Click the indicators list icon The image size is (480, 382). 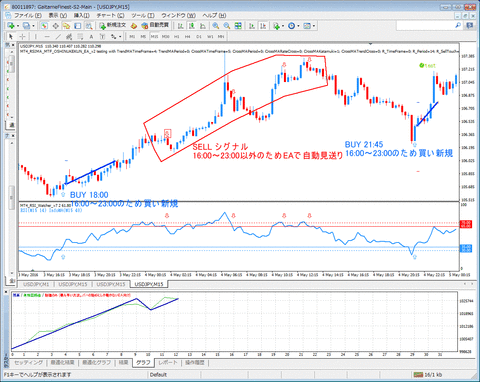tap(276, 26)
